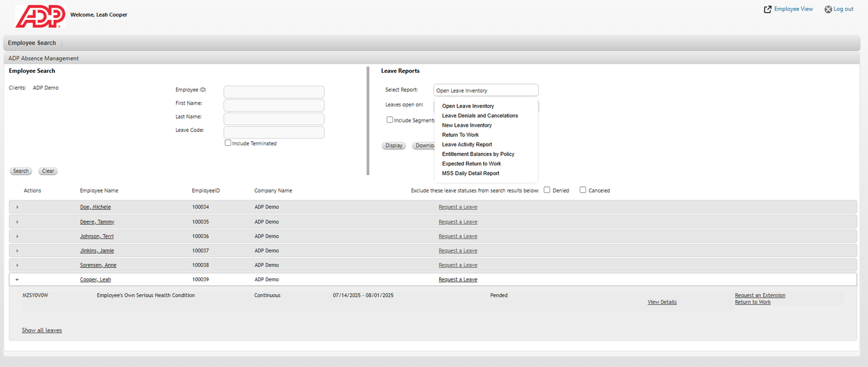Collapse the Cooper, Leah row arrow

[17, 280]
